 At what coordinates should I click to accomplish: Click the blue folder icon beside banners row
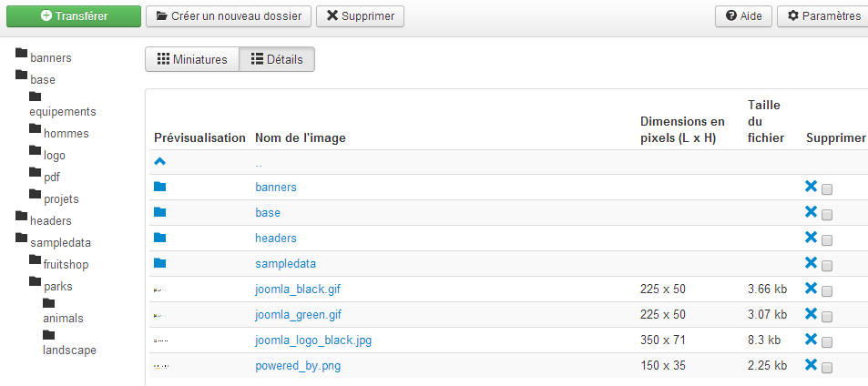[160, 187]
